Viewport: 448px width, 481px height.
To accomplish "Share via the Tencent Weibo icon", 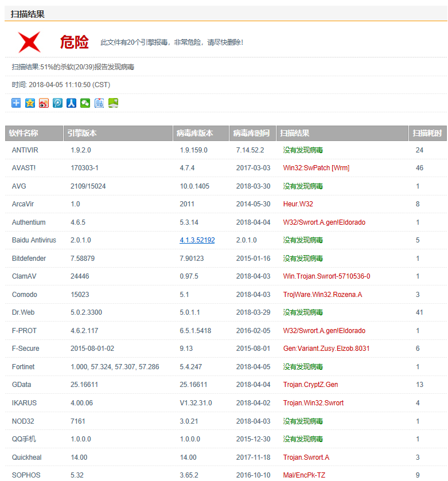I will coord(58,103).
